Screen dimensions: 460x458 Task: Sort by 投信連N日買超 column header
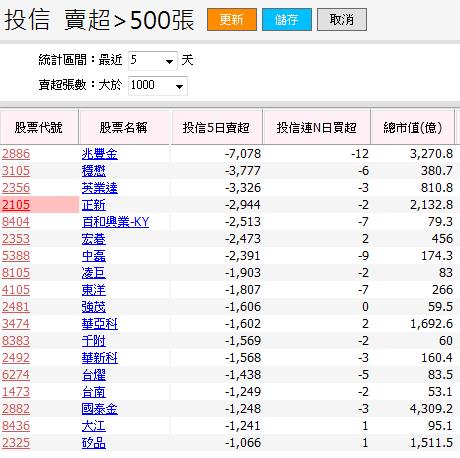[x=316, y=127]
